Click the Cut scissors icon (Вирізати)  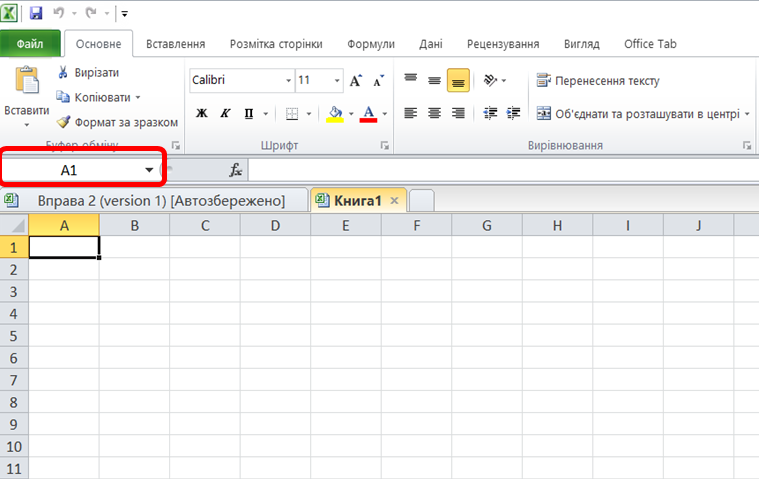(63, 72)
